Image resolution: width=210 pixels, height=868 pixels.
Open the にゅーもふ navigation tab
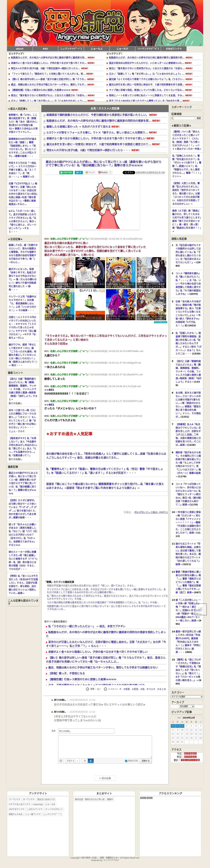pyautogui.click(x=97, y=49)
